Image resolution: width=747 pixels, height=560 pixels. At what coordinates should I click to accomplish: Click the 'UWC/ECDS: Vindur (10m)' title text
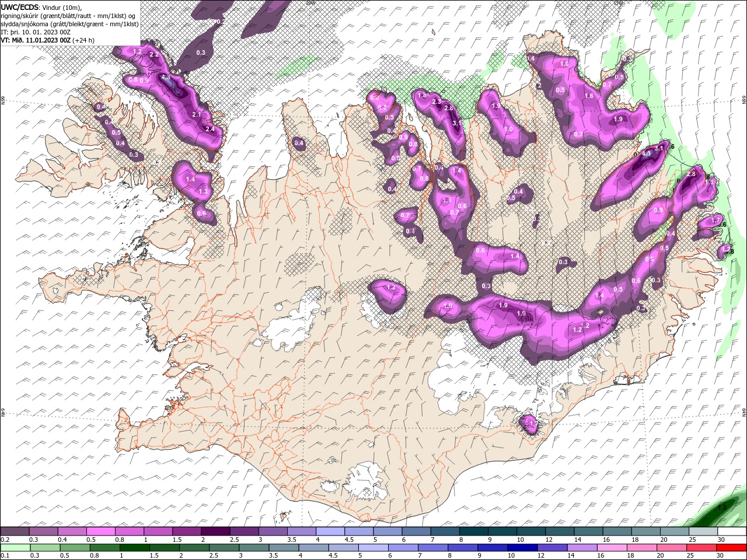tap(41, 7)
